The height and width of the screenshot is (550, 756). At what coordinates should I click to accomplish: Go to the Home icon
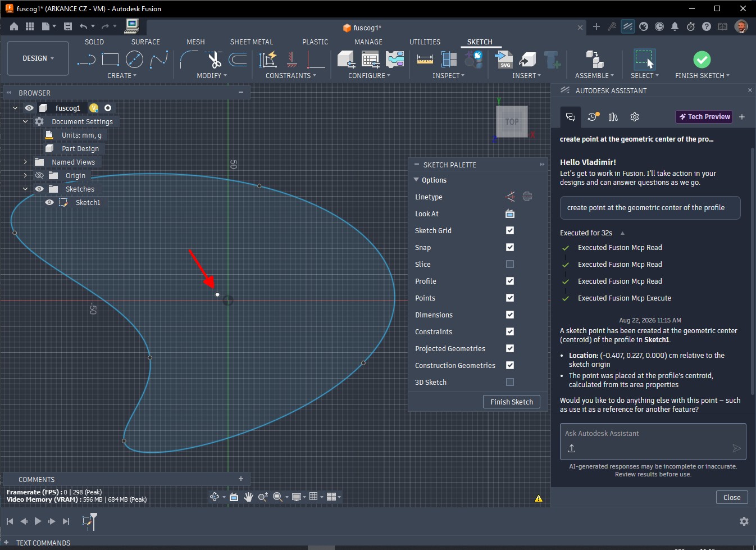(x=14, y=26)
